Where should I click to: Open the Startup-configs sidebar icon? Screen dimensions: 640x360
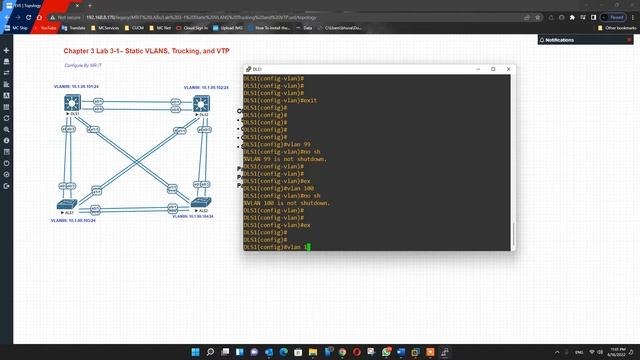pyautogui.click(x=6, y=84)
